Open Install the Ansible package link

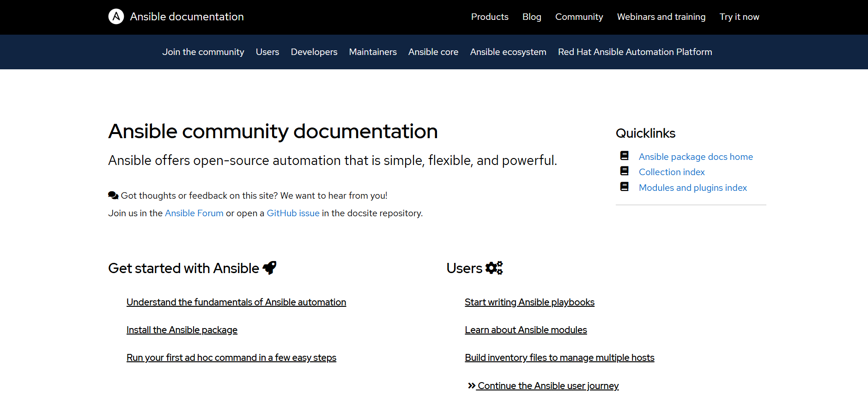click(182, 330)
